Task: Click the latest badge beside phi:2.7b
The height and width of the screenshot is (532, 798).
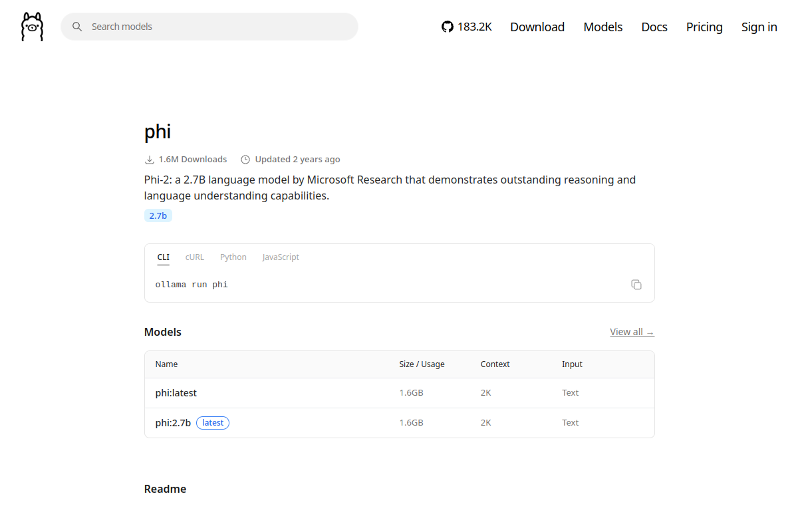Action: click(x=213, y=423)
